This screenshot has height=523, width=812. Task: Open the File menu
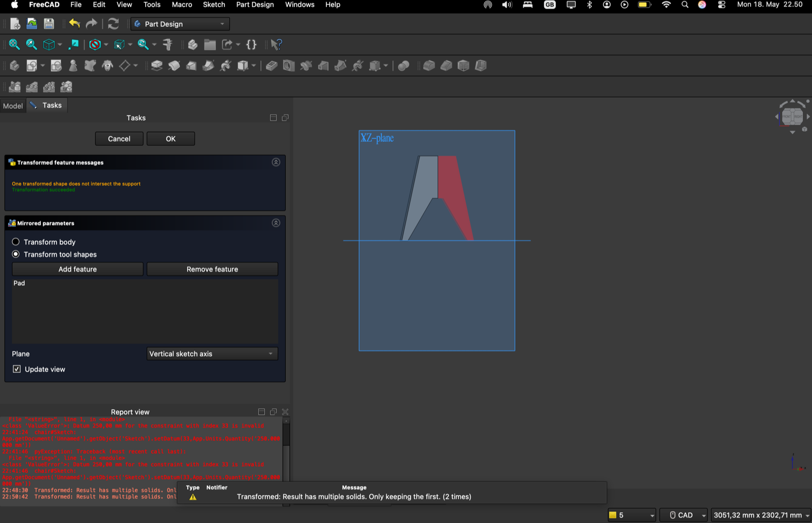tap(76, 5)
